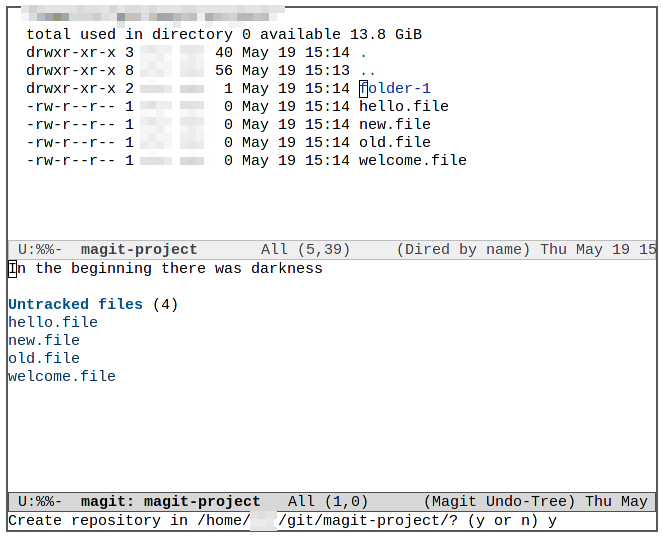Collapse the 'Untracked files (4)' section

(x=93, y=305)
